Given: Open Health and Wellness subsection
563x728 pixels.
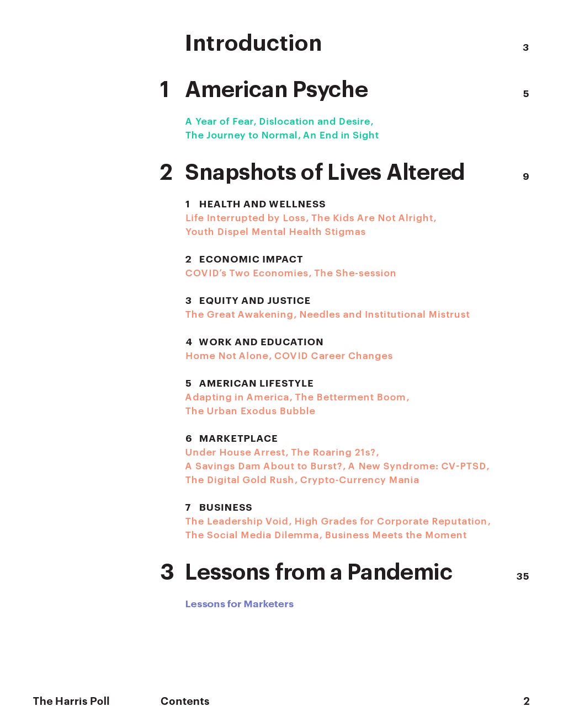Looking at the screenshot, I should (262, 204).
